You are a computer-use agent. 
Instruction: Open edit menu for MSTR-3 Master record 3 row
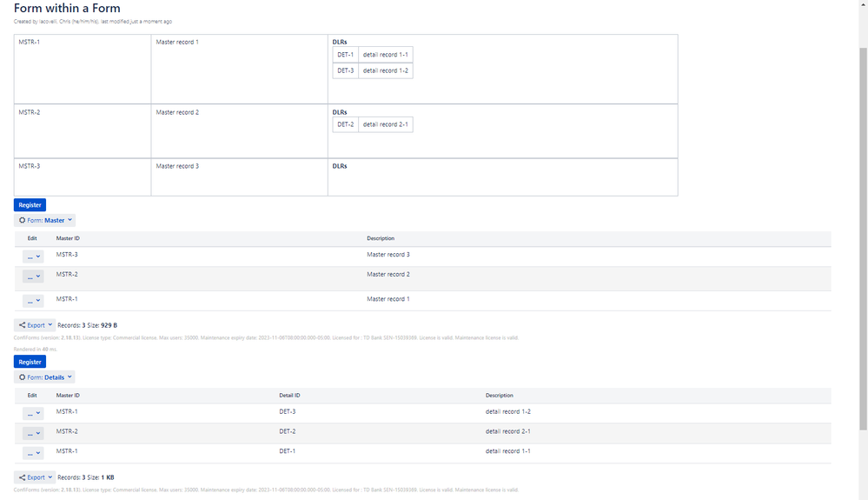coord(33,257)
